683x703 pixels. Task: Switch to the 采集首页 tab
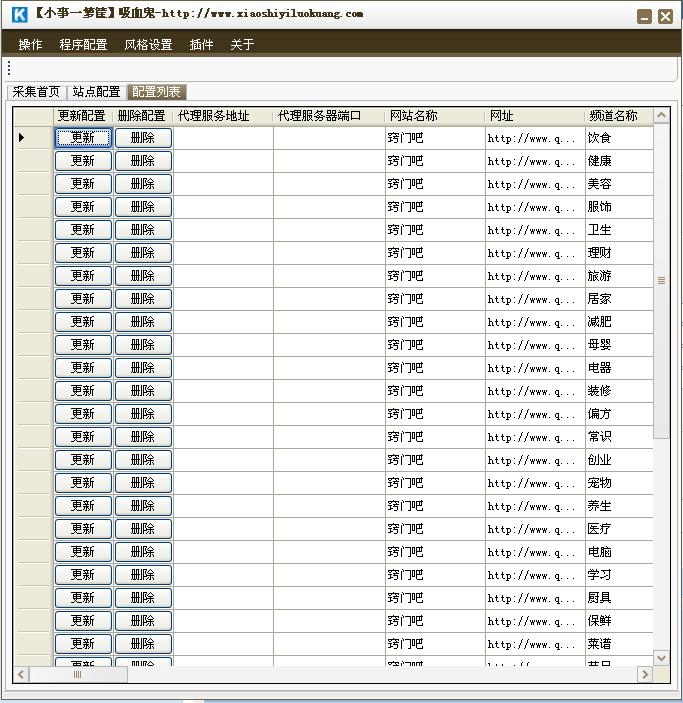pyautogui.click(x=36, y=92)
